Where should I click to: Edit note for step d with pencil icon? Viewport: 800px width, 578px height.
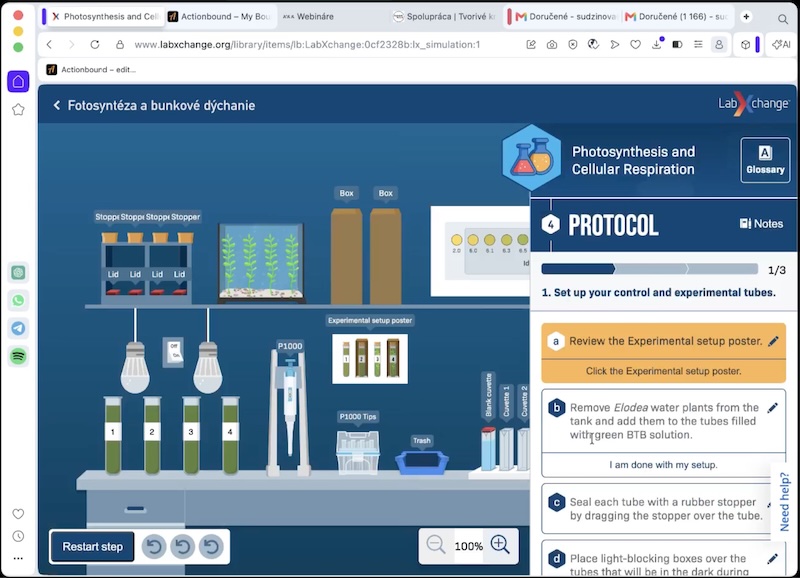772,559
